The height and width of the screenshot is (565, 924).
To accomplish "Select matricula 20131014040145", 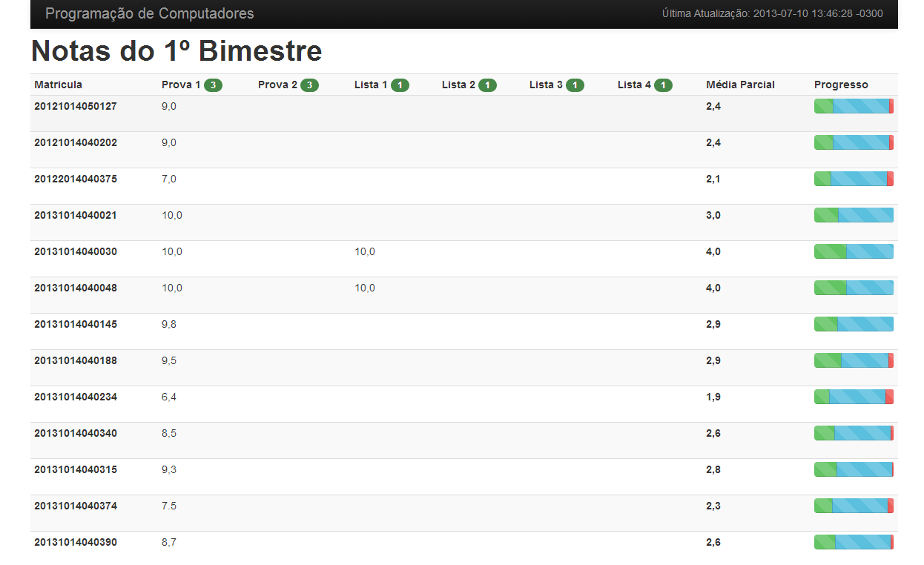I will [76, 324].
